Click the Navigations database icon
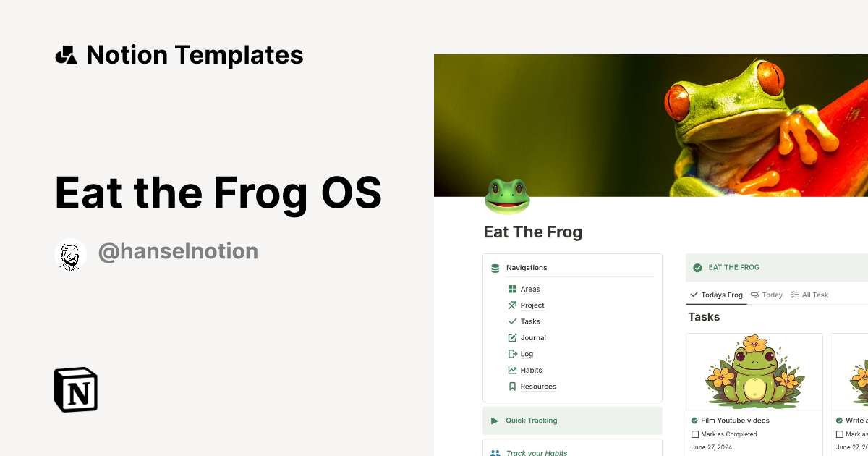The width and height of the screenshot is (868, 456). point(495,267)
